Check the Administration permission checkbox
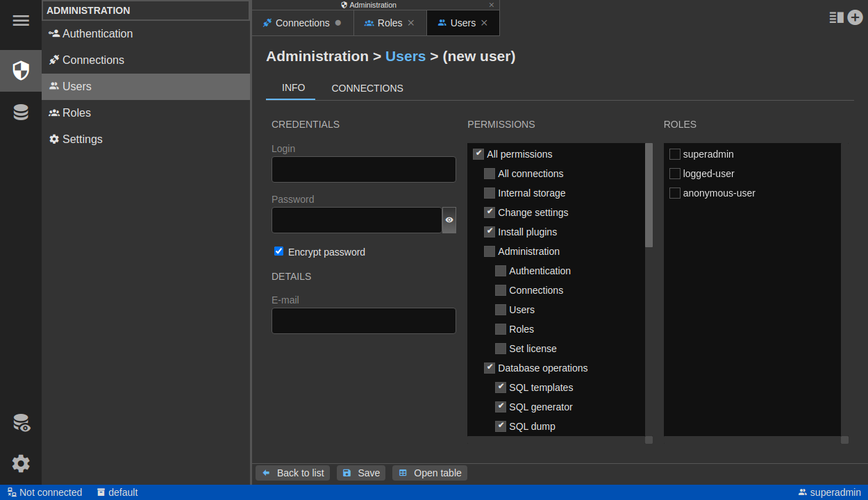Image resolution: width=868 pixels, height=500 pixels. pos(490,251)
